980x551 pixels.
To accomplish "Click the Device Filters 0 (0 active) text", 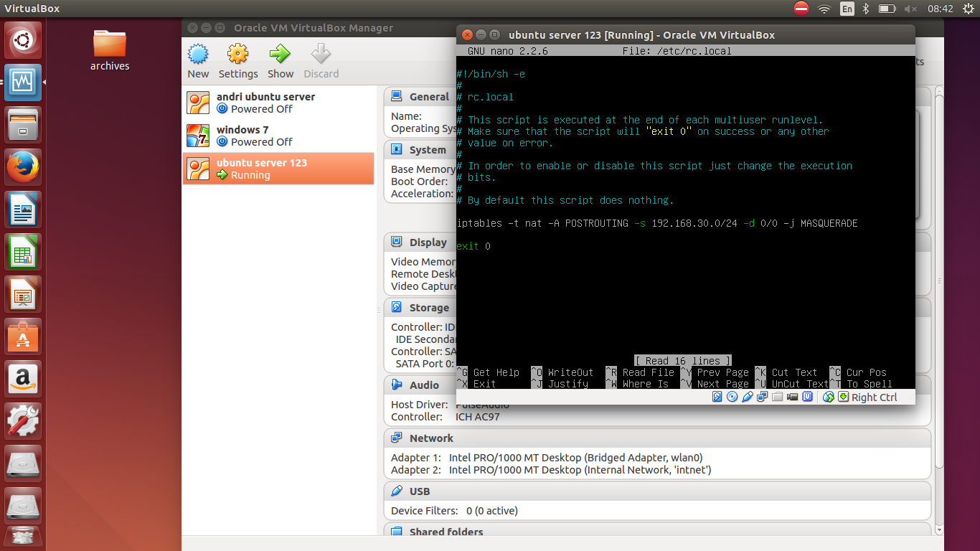I will click(x=454, y=511).
